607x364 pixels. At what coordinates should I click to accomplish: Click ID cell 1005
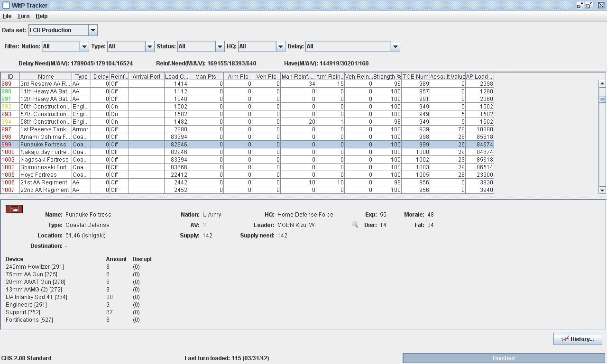point(10,175)
